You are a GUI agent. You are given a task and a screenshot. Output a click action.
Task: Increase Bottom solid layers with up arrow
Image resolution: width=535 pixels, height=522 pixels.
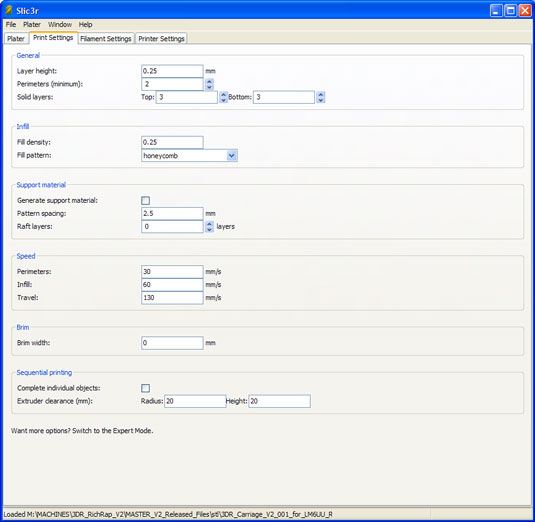pyautogui.click(x=320, y=95)
